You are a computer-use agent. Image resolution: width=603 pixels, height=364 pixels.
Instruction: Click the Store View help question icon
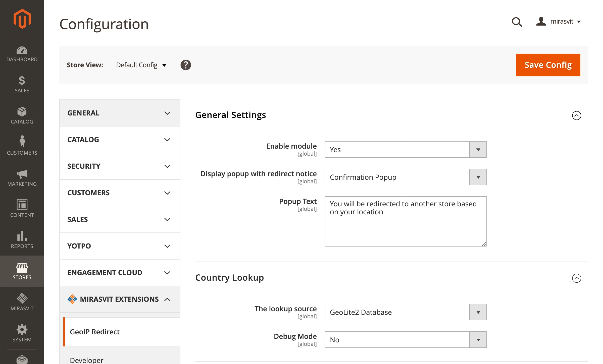pyautogui.click(x=186, y=65)
